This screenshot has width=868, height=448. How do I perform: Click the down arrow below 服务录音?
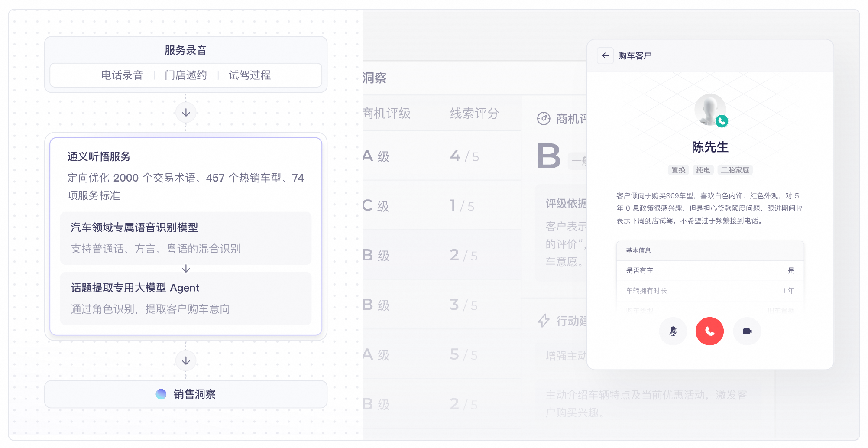coord(186,113)
